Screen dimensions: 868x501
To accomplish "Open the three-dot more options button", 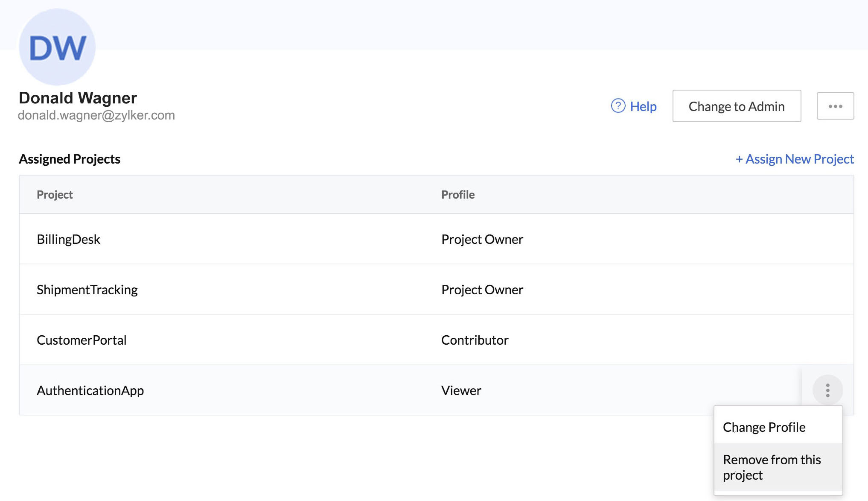I will [835, 106].
